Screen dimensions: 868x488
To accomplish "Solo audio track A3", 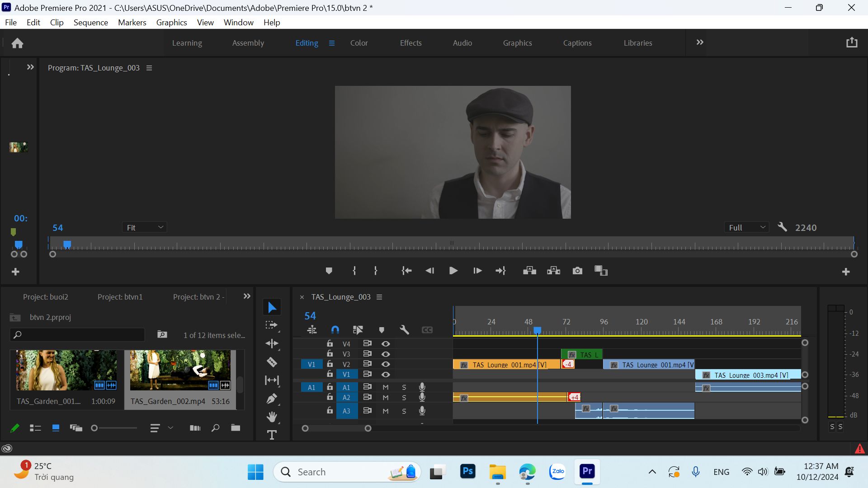I will pos(404,411).
